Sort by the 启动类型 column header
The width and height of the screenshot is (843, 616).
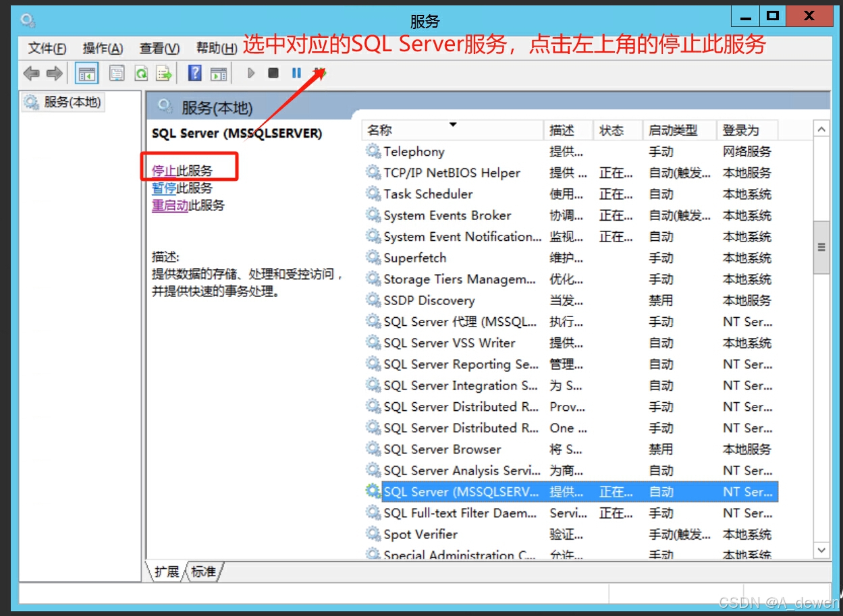tap(680, 130)
